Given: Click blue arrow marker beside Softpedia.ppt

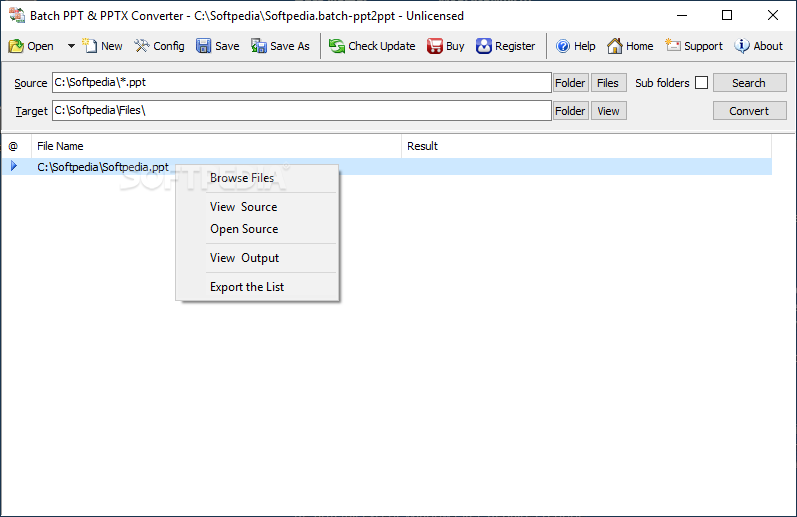Looking at the screenshot, I should (14, 166).
